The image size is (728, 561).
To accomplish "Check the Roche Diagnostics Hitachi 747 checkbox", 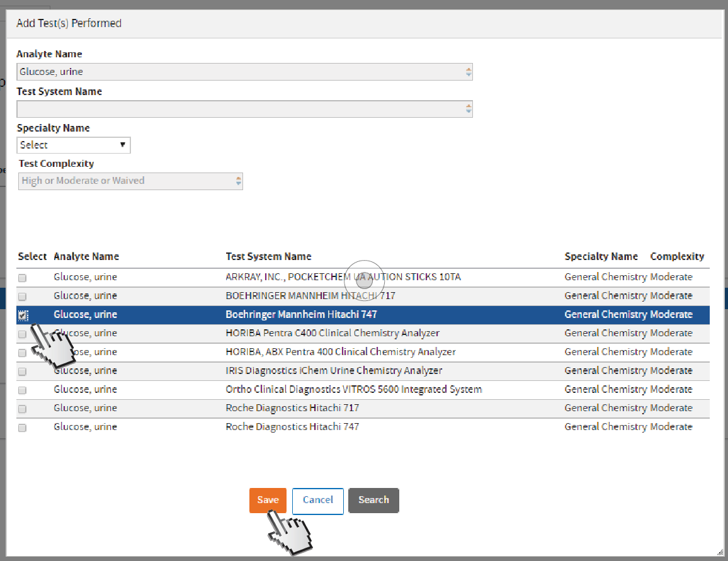I will point(23,428).
